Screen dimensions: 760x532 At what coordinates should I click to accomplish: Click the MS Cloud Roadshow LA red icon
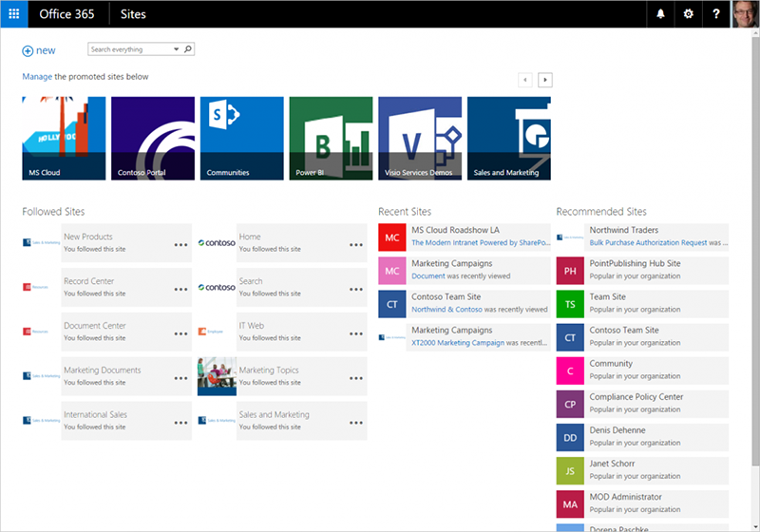(392, 237)
